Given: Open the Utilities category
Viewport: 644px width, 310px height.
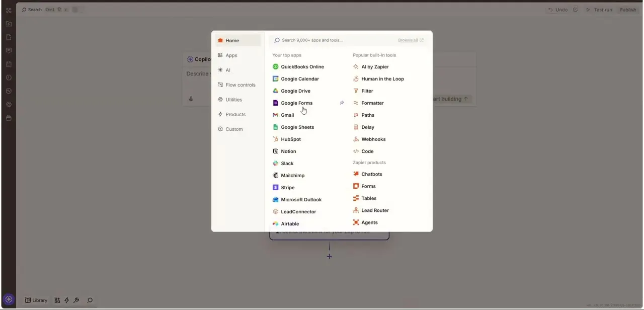Looking at the screenshot, I should pyautogui.click(x=238, y=100).
